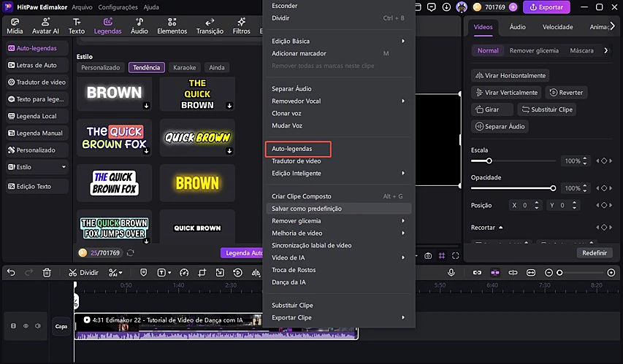The width and height of the screenshot is (623, 364).
Task: Open the Transição tab
Action: click(210, 26)
